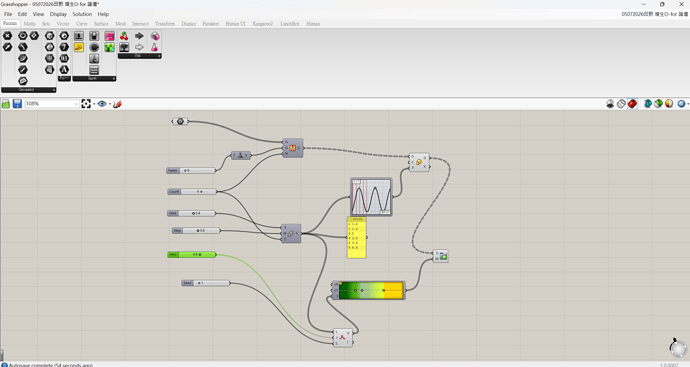Click the Factor number slider
Screen dimensions: 690x367
[x=191, y=170]
